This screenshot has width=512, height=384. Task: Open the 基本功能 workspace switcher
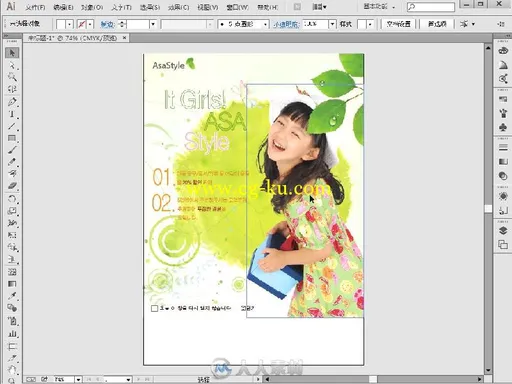pos(379,7)
